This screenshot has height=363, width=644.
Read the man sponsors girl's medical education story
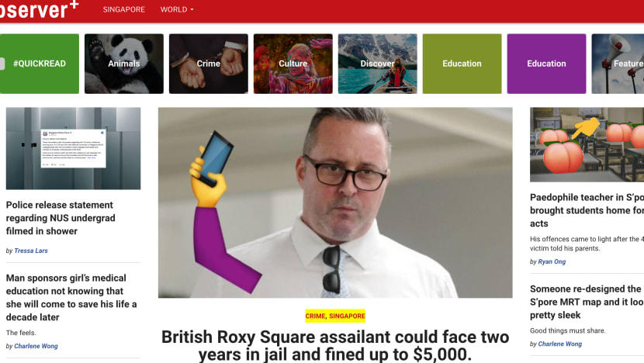tap(71, 298)
